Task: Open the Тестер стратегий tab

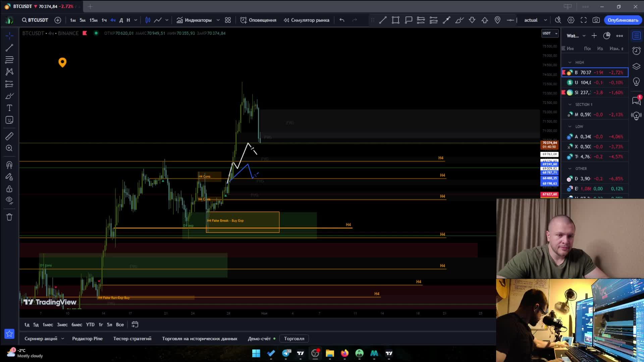Action: (x=132, y=339)
